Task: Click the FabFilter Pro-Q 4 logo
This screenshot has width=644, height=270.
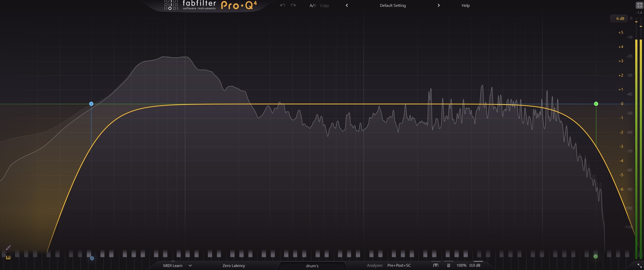Action: point(210,5)
